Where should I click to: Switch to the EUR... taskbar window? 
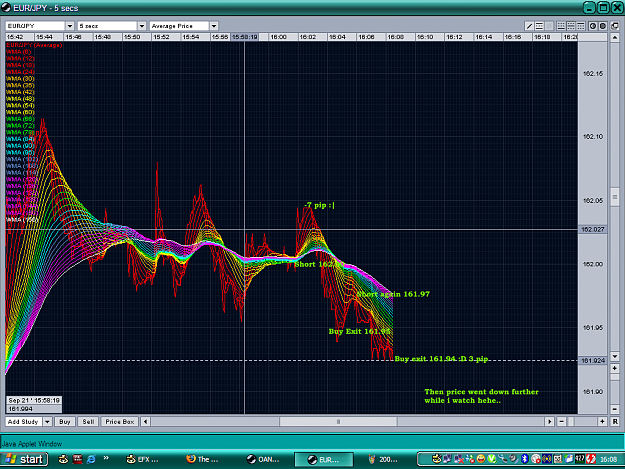[324, 459]
